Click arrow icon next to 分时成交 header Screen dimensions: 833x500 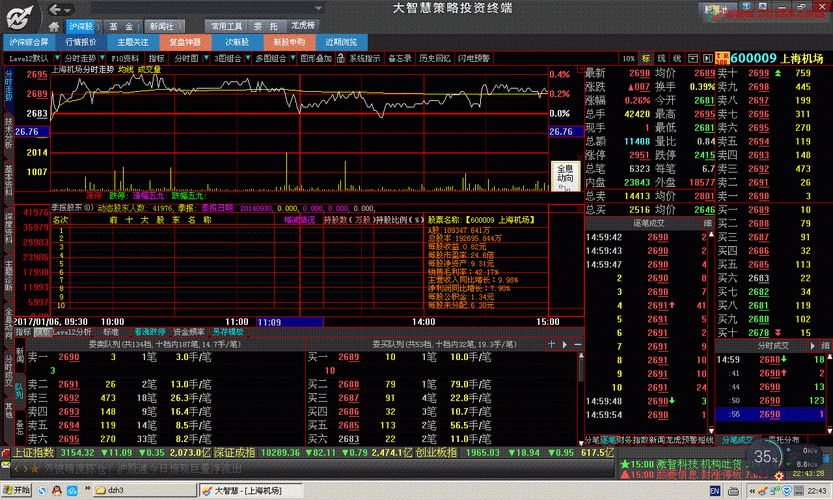point(812,345)
